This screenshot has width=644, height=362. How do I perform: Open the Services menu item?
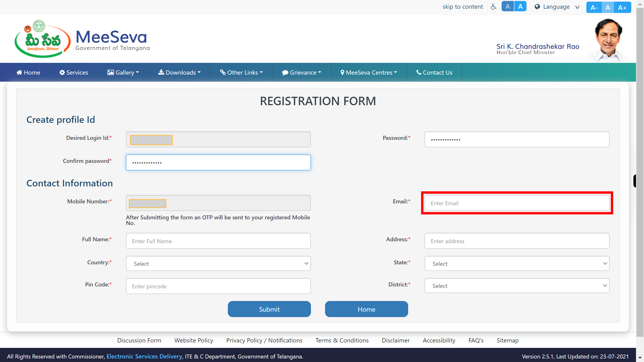click(74, 72)
